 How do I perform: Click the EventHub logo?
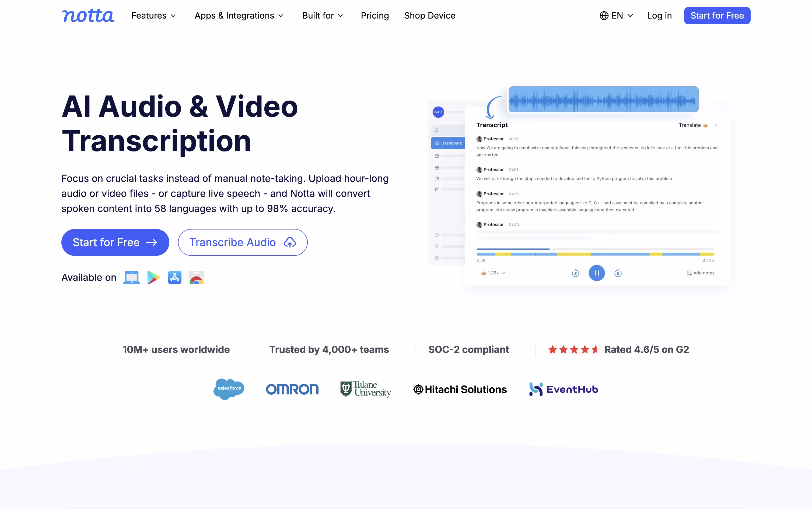point(564,390)
